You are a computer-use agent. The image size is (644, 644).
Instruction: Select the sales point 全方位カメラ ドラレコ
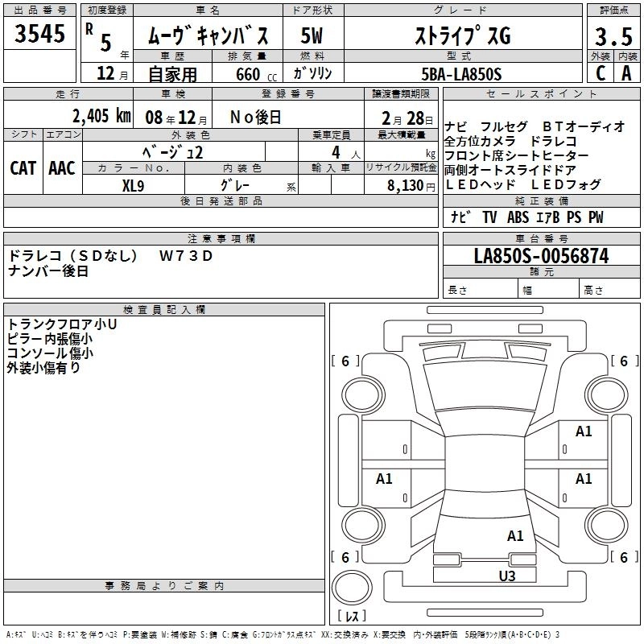[510, 142]
